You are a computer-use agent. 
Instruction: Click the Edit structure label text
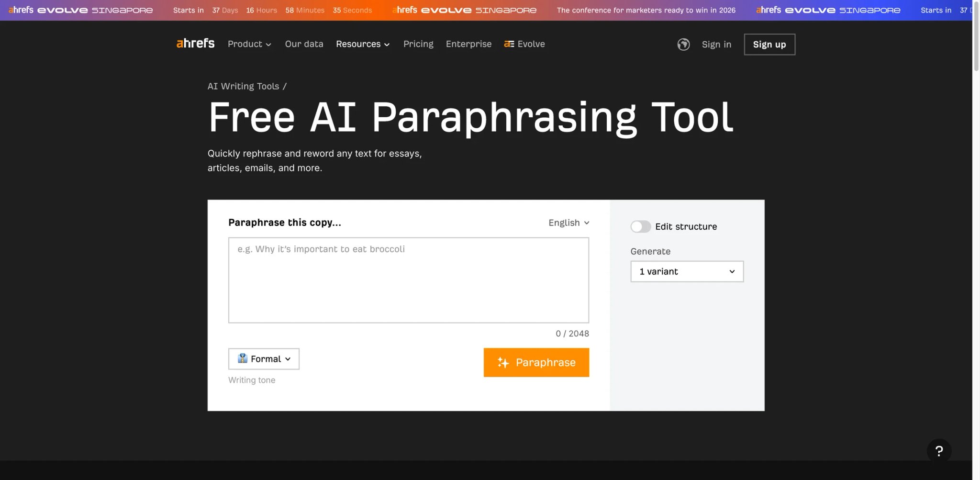(x=686, y=226)
